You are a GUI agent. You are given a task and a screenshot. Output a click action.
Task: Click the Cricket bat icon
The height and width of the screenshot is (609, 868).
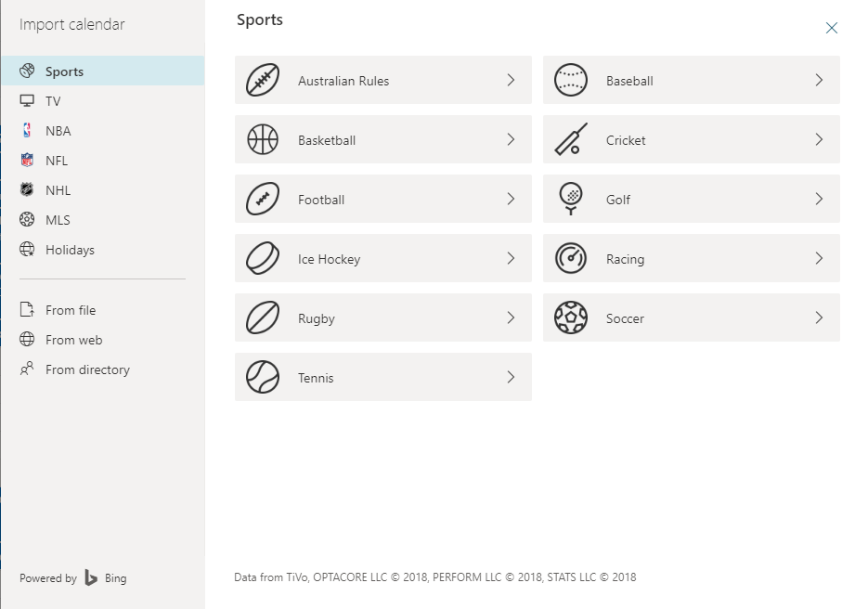click(571, 139)
